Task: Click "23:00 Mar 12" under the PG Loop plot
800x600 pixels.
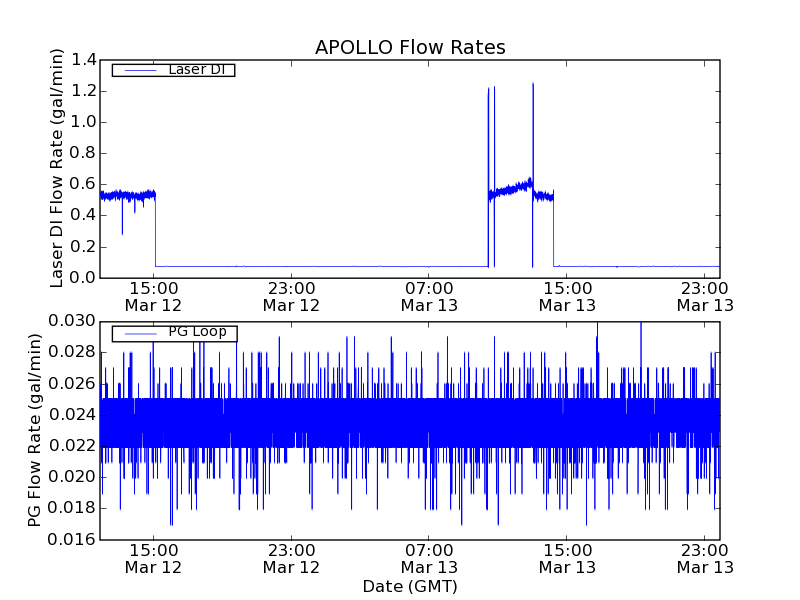Action: click(291, 559)
